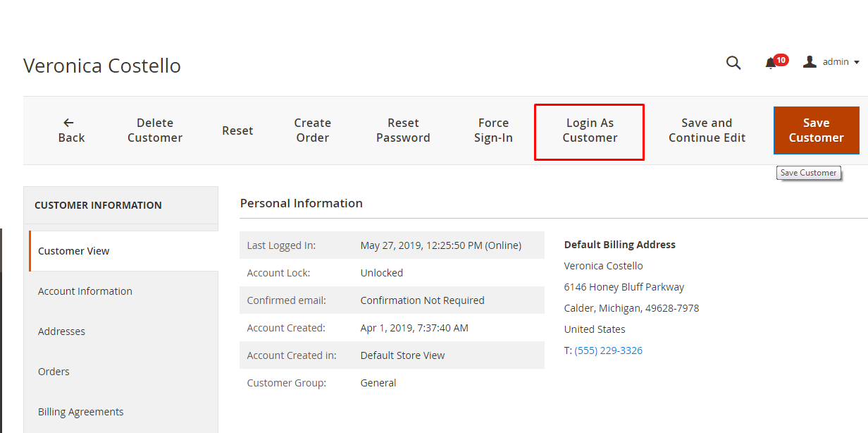Image resolution: width=868 pixels, height=433 pixels.
Task: Click Save and Continue Edit
Action: (707, 130)
